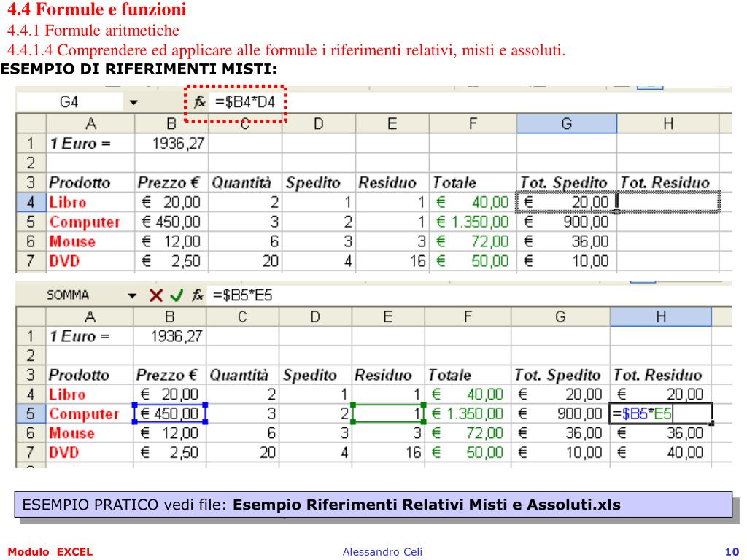
Task: Select row 1 header in the lower spreadsheet
Action: 31,336
